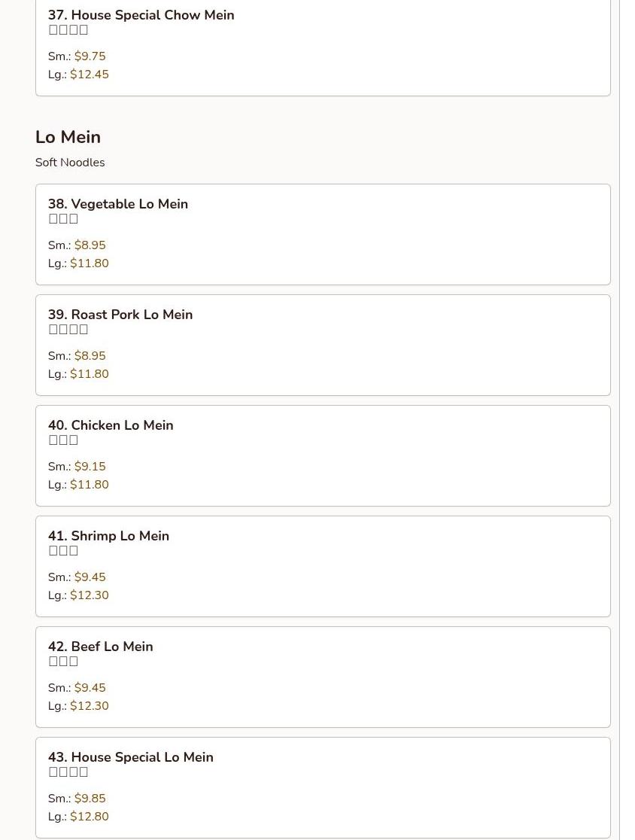Pick small $9.75 House Special Chow Mein
The image size is (635, 840).
(x=90, y=56)
